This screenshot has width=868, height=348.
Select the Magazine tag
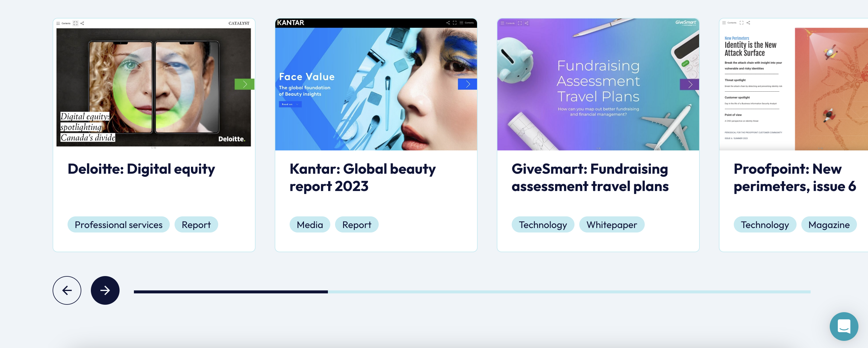point(829,224)
